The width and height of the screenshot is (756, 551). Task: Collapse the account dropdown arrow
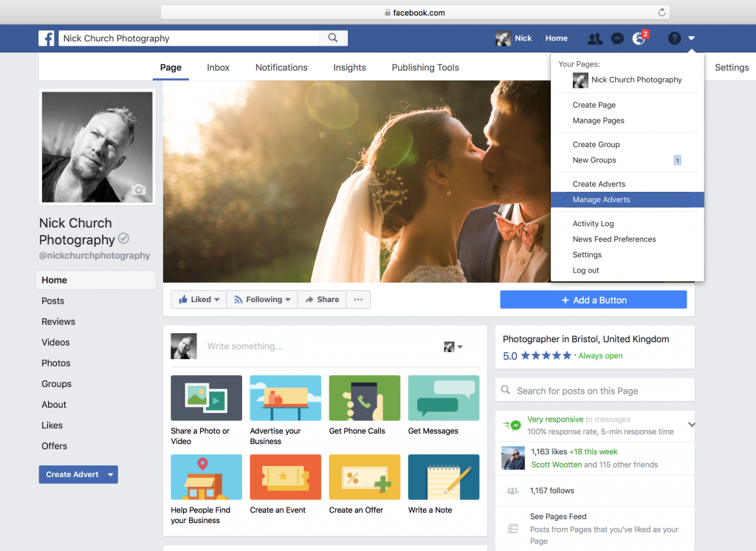[691, 38]
